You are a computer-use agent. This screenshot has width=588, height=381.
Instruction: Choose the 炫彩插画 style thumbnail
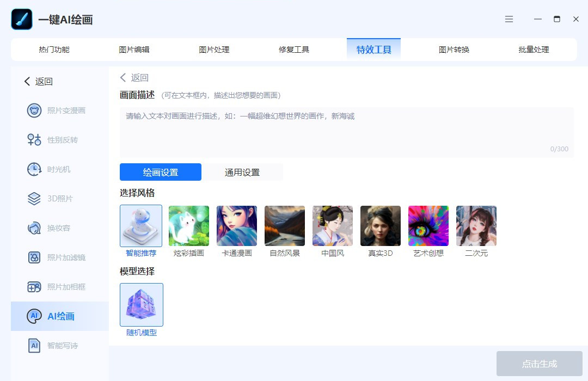pyautogui.click(x=189, y=226)
